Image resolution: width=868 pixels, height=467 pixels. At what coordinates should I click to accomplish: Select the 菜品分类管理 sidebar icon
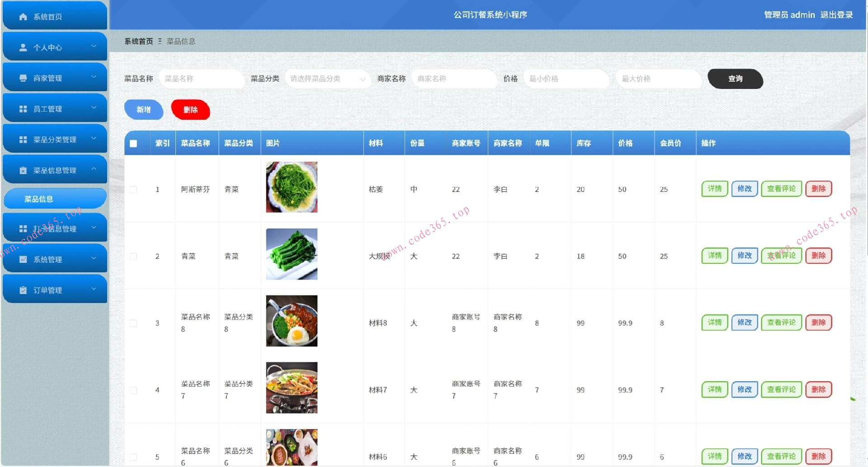point(23,139)
